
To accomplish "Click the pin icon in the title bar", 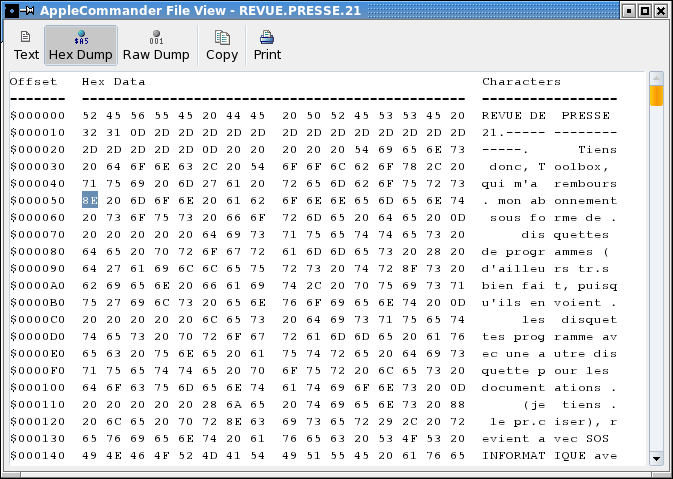I will pyautogui.click(x=27, y=11).
